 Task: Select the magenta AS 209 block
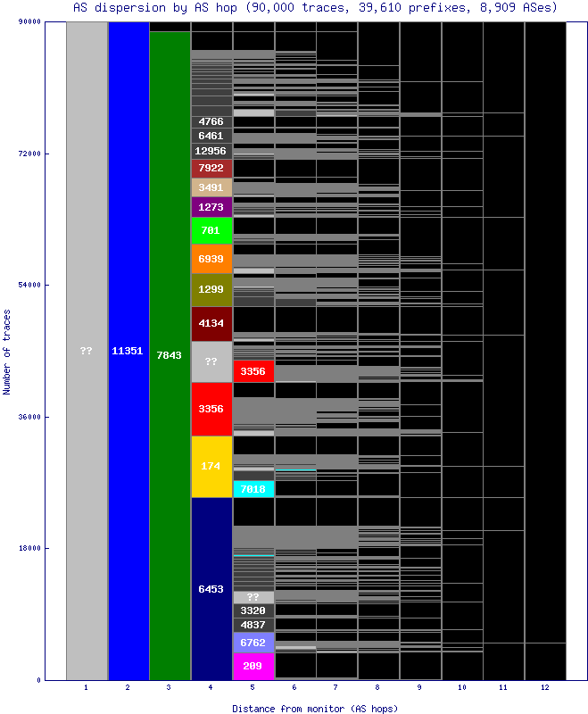click(x=253, y=665)
